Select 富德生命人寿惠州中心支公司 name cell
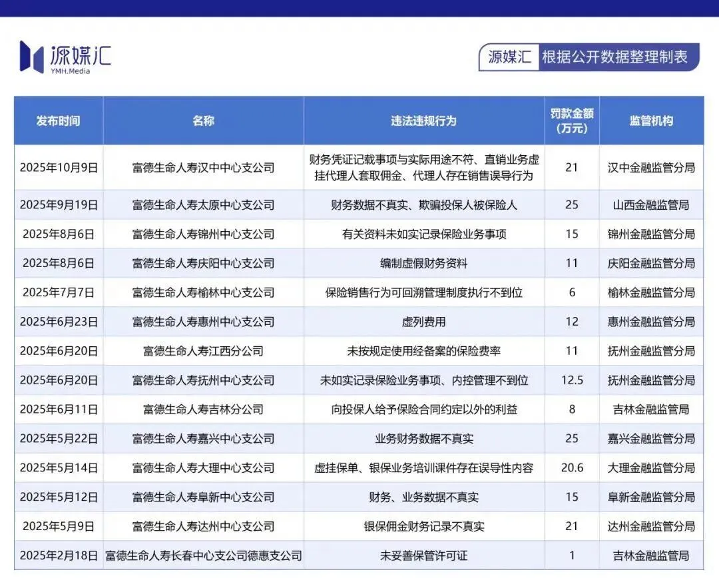The height and width of the screenshot is (588, 719). pos(204,322)
